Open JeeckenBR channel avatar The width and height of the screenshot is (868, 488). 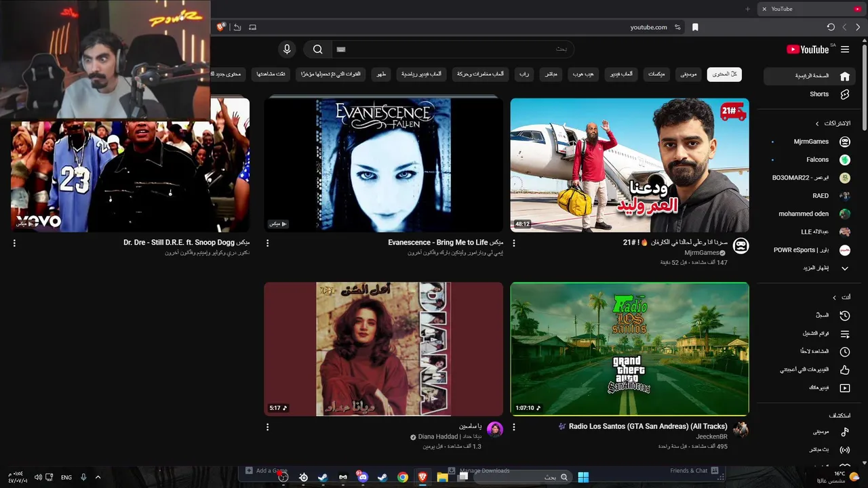pyautogui.click(x=741, y=430)
